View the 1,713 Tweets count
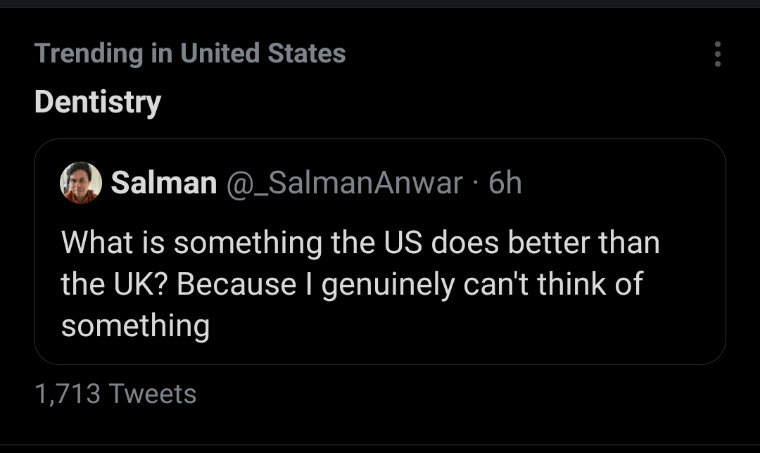The height and width of the screenshot is (453, 760). tap(115, 394)
